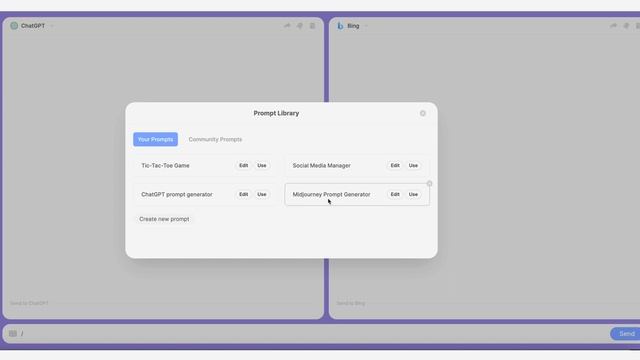This screenshot has height=360, width=640.
Task: Edit the Tic-Tac-Toe Game prompt
Action: pyautogui.click(x=244, y=165)
